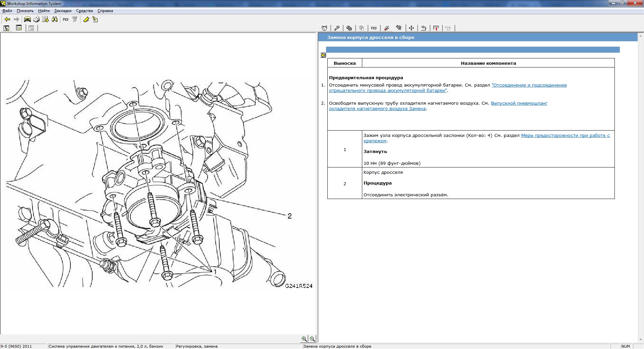Switch to the tree structure view tab
The height and width of the screenshot is (349, 644).
[x=6, y=28]
